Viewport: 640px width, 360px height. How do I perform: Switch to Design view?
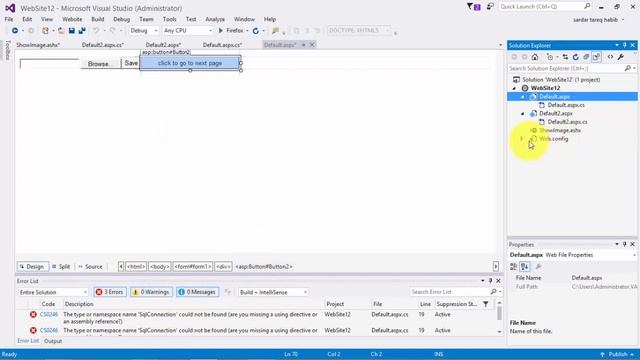click(32, 267)
